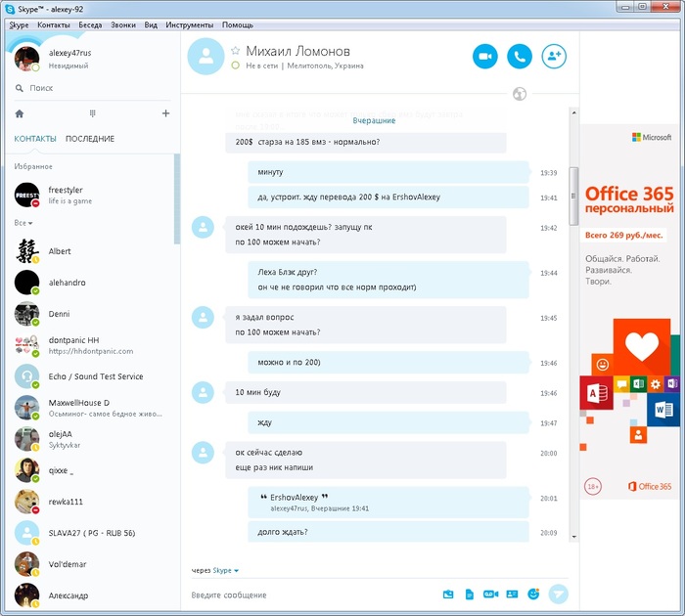Click the '200$ старза на 185 вмз' message
Viewport: 685px width, 616px height.
pos(366,143)
